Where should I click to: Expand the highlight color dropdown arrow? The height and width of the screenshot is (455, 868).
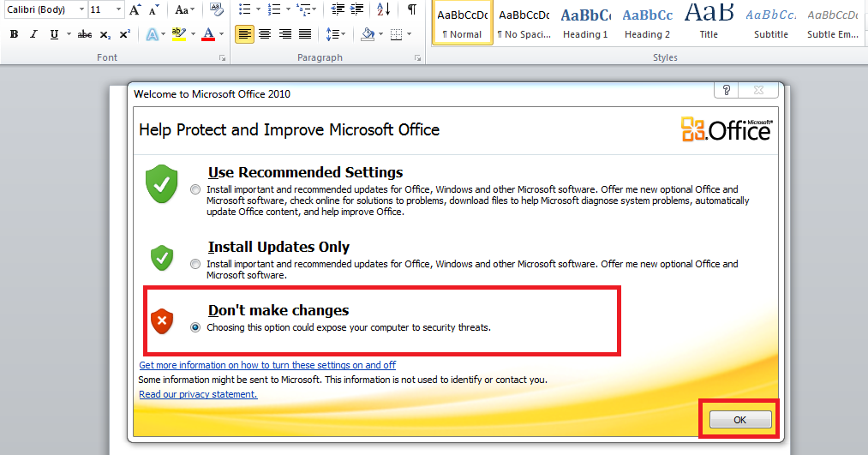[x=193, y=34]
